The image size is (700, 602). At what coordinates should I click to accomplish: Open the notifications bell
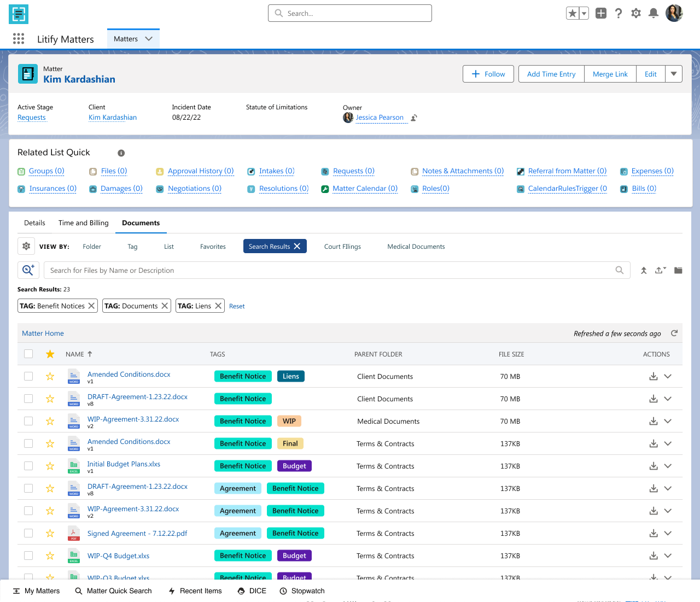pos(654,13)
